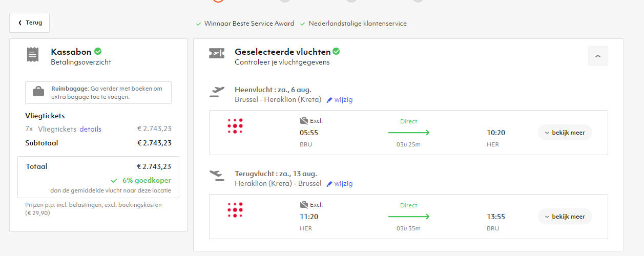644x256 pixels.
Task: Expand 'bekijk meer' for the return flight
Action: click(565, 217)
